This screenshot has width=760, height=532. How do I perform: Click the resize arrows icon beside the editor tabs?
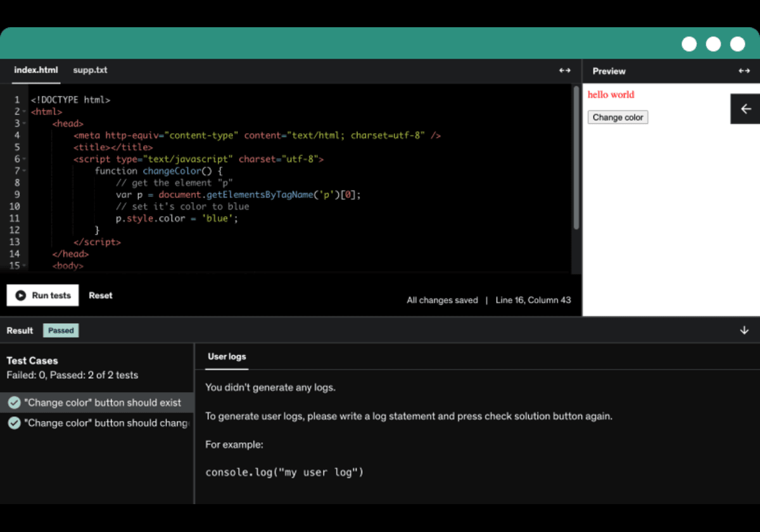click(x=564, y=70)
